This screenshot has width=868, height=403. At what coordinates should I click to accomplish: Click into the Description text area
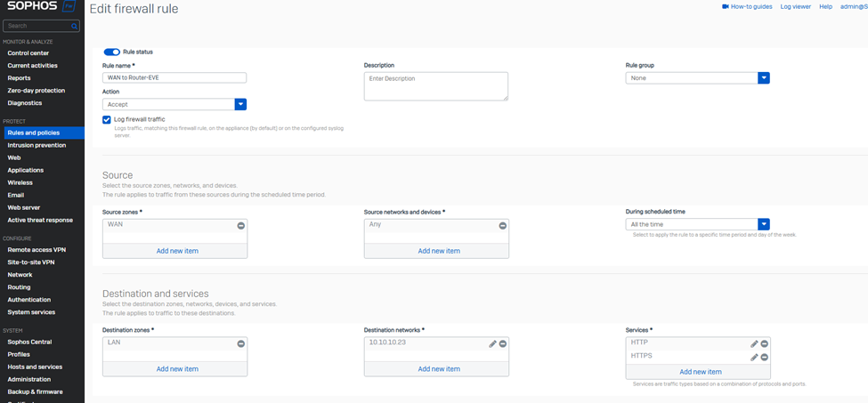point(435,86)
